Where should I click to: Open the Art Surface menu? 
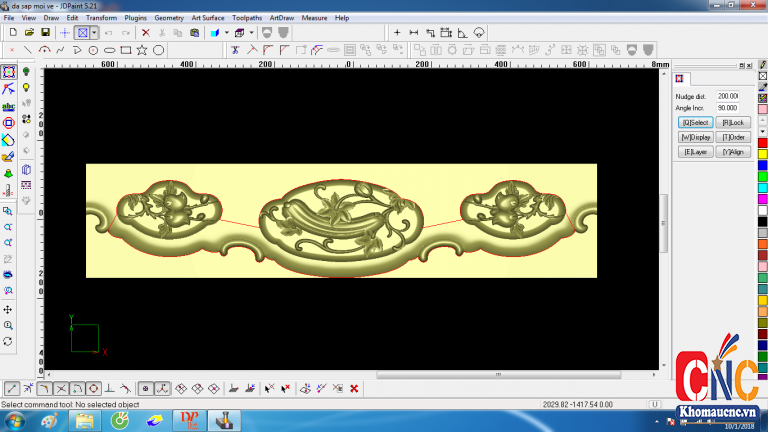click(x=207, y=18)
